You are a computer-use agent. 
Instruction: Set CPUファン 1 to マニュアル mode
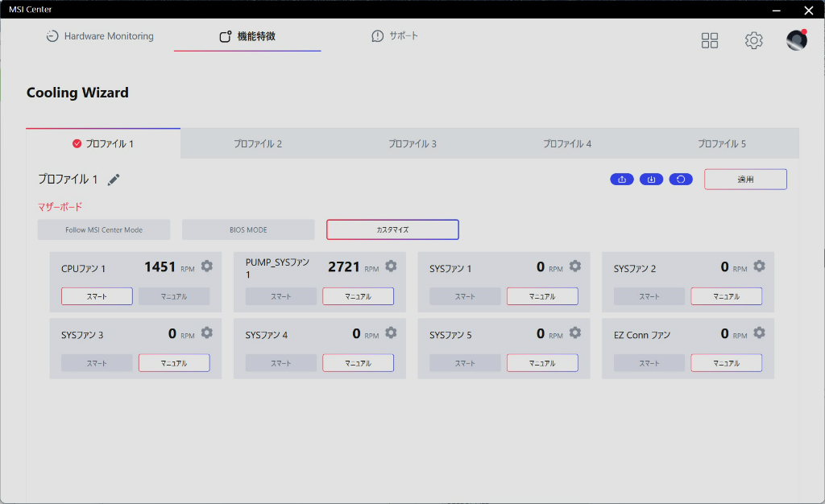[174, 296]
